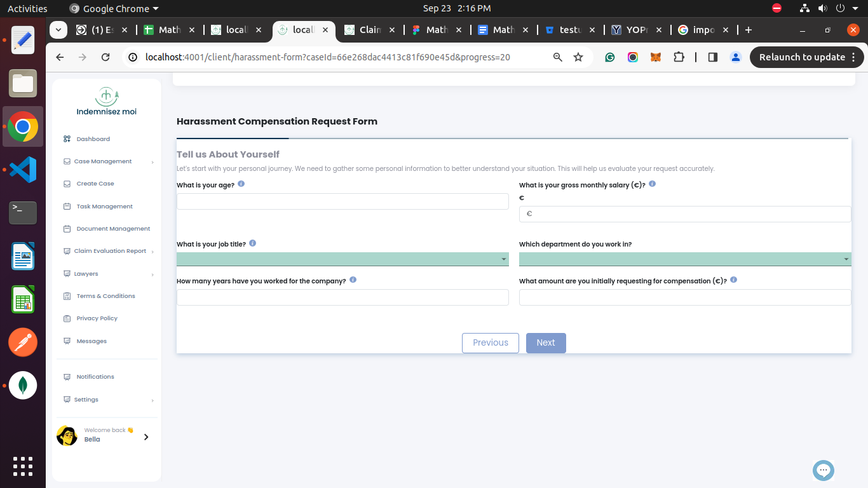Viewport: 868px width, 488px height.
Task: Expand the Lawyers submenu
Action: (153, 274)
